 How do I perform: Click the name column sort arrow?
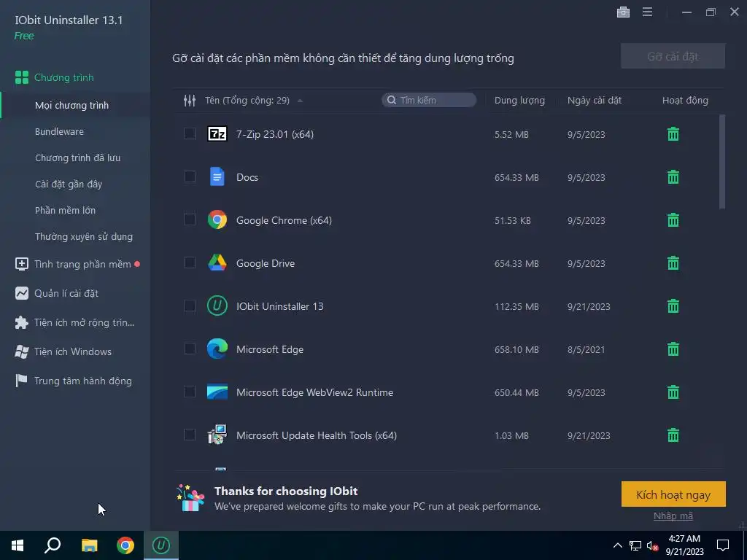(300, 101)
